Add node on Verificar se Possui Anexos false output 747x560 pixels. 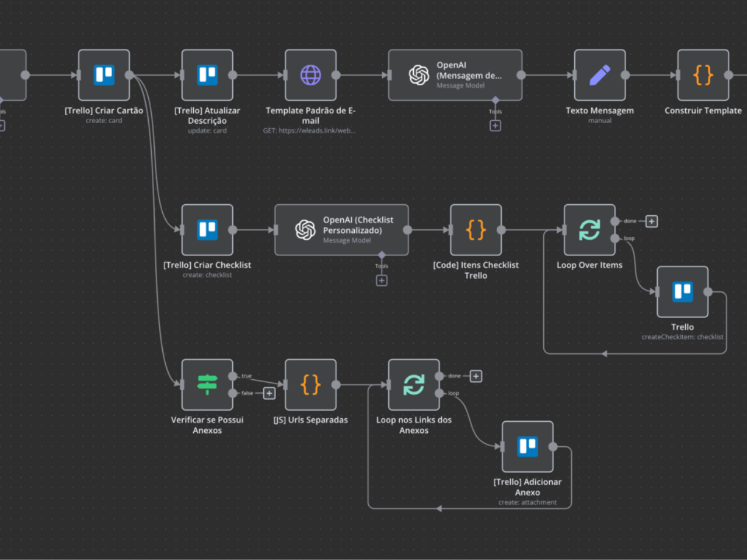pos(269,393)
